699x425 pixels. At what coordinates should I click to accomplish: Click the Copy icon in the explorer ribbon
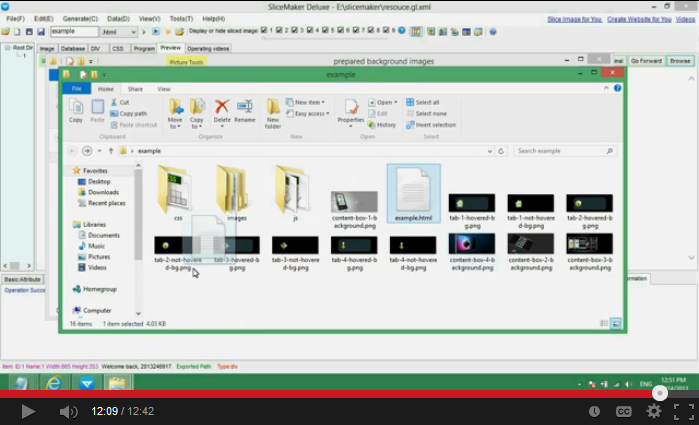[76, 107]
